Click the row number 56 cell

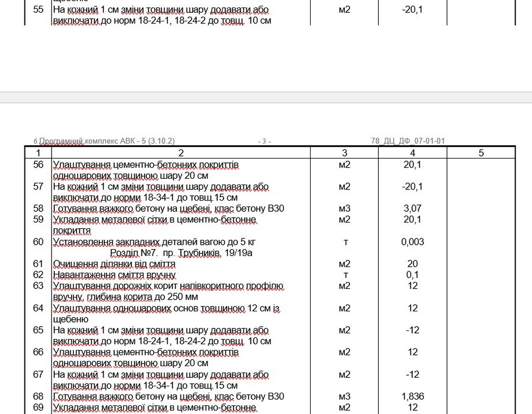click(x=38, y=165)
